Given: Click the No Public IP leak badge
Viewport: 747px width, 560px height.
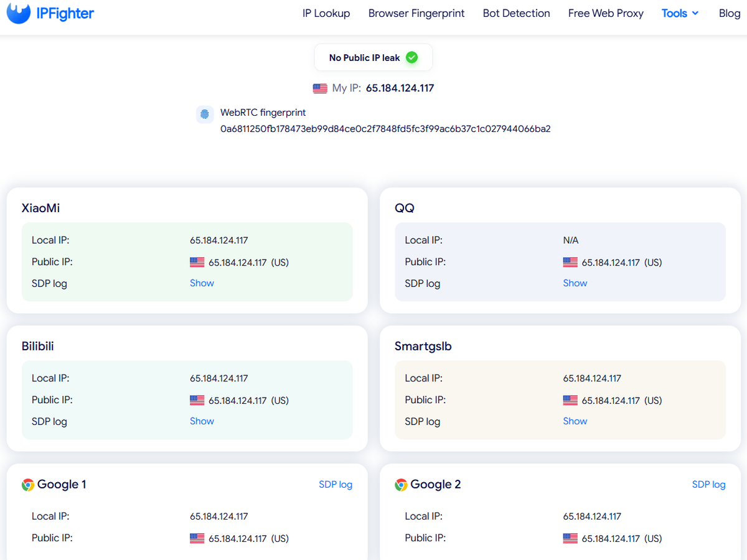Looking at the screenshot, I should (374, 57).
